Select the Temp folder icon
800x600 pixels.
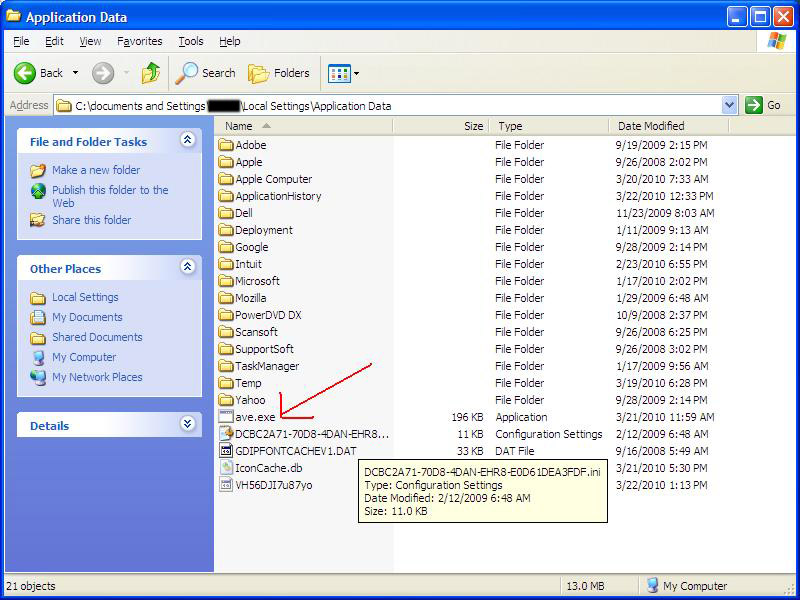[x=226, y=383]
